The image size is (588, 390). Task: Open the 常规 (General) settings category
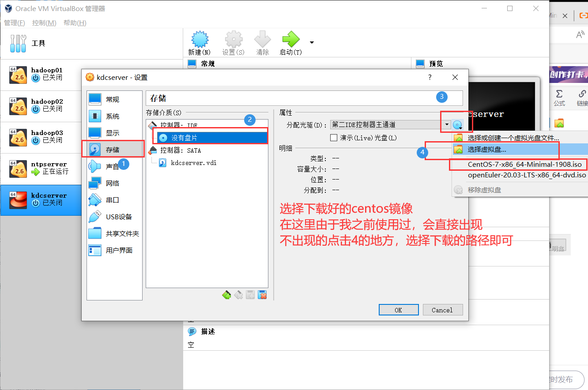coord(114,100)
